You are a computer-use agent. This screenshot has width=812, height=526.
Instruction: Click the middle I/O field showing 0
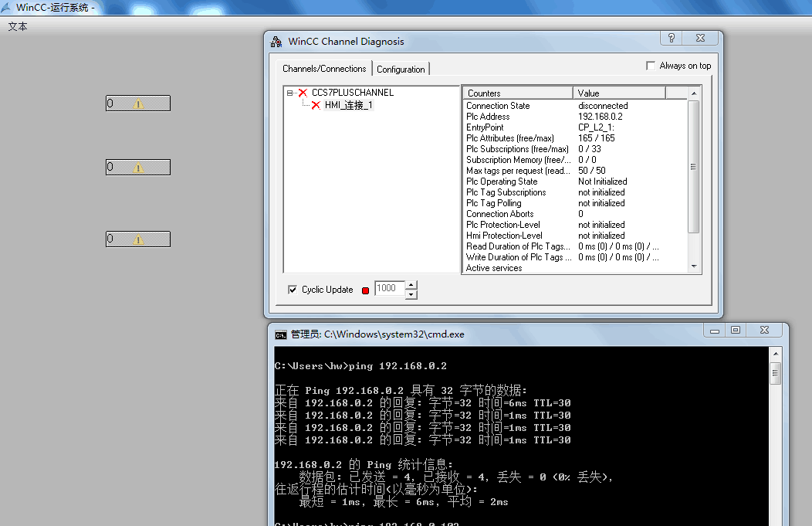138,167
